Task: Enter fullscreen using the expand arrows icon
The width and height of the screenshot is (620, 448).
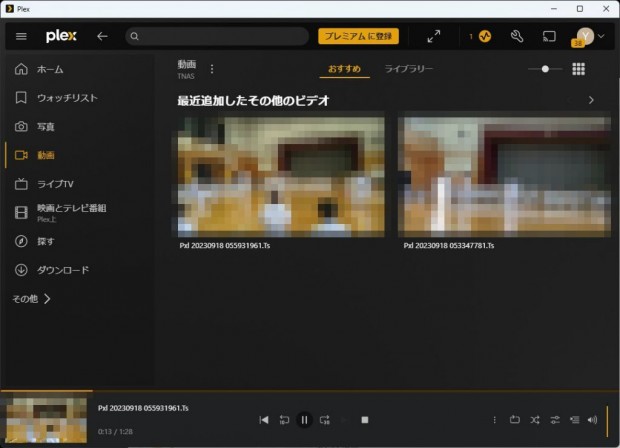Action: pyautogui.click(x=433, y=36)
